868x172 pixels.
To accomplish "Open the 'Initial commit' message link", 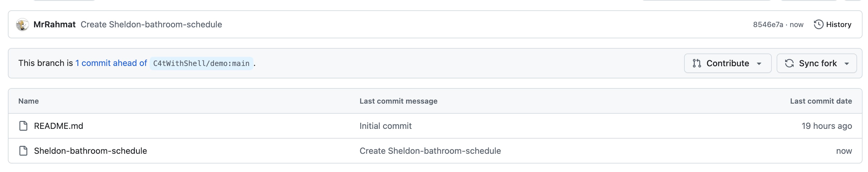I will click(385, 126).
